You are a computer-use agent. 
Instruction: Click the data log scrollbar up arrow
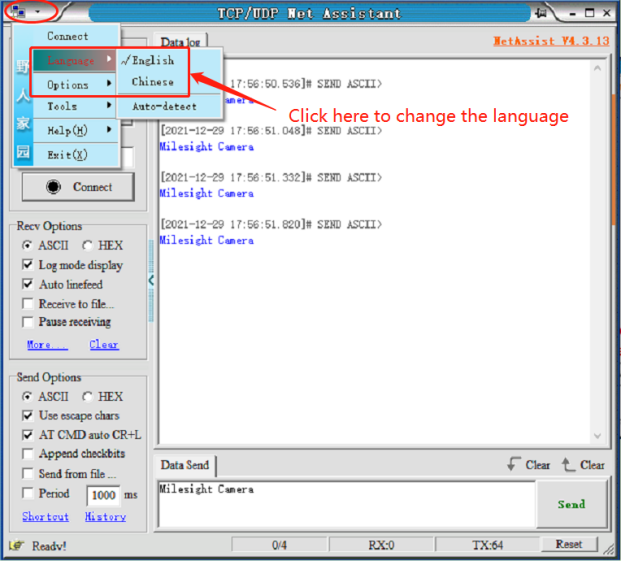pos(597,68)
